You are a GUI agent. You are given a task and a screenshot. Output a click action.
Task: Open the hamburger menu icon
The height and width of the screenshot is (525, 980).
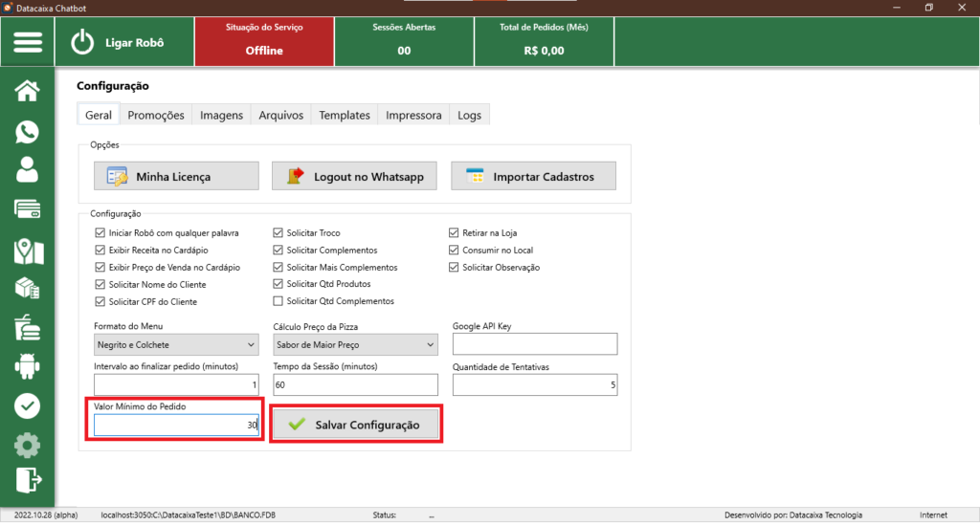[28, 43]
